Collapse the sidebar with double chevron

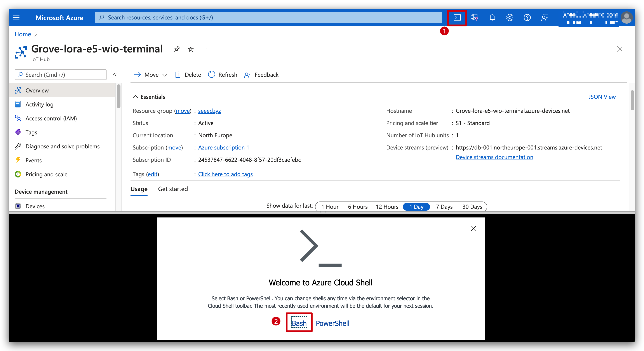(115, 75)
